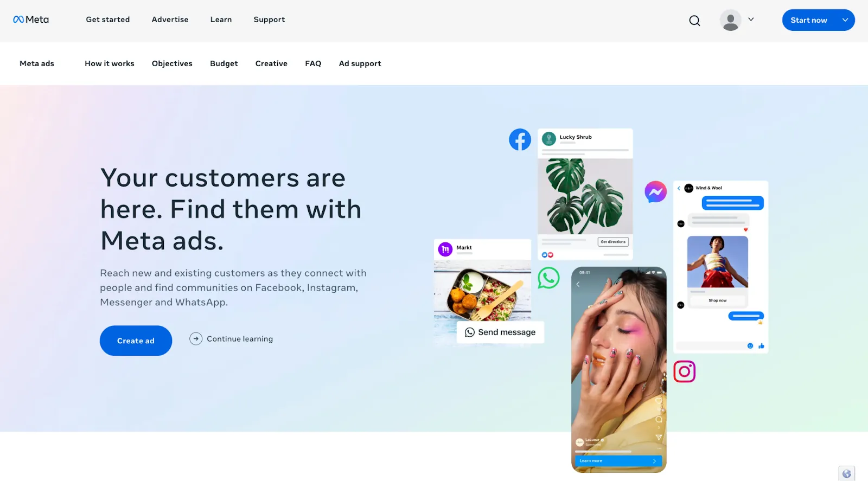
Task: Click the WhatsApp logo icon
Action: 548,278
